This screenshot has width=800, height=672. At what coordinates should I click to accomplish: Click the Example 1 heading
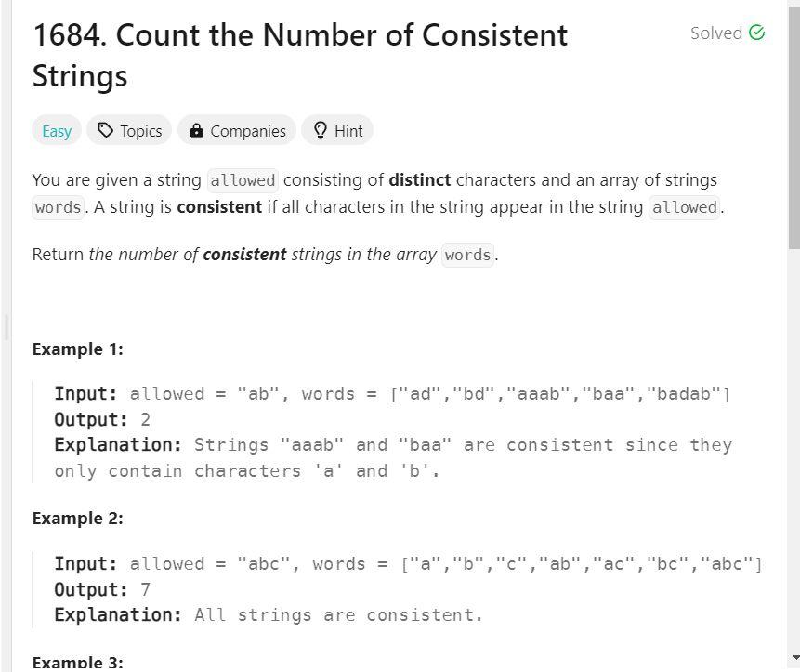[x=77, y=349]
